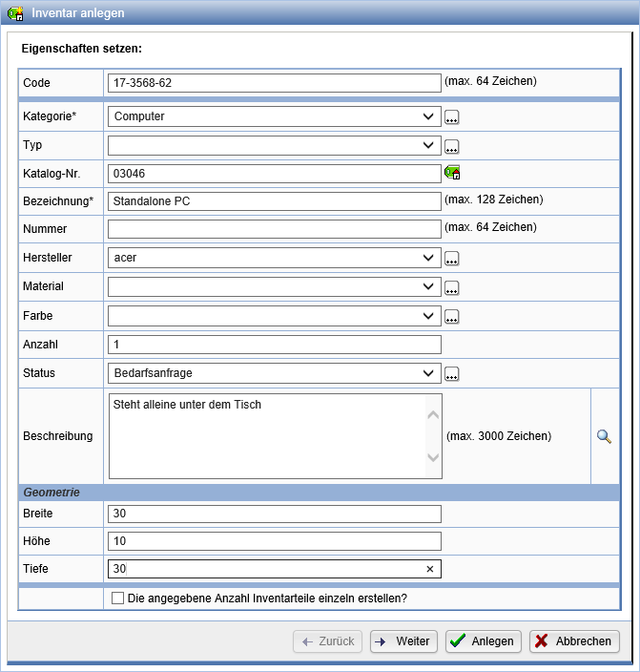This screenshot has width=640, height=672.
Task: Expand the Status dropdown showing Bedarfsanfrage
Action: [275, 372]
